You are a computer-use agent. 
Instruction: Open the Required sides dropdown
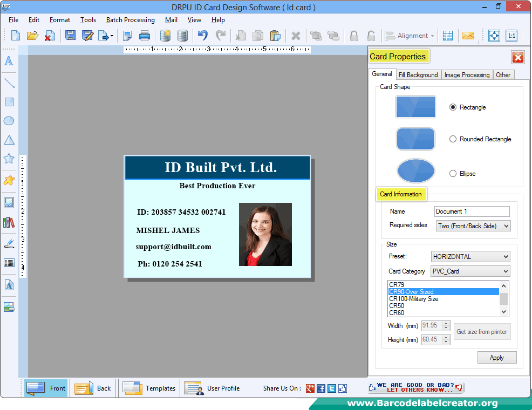[473, 226]
